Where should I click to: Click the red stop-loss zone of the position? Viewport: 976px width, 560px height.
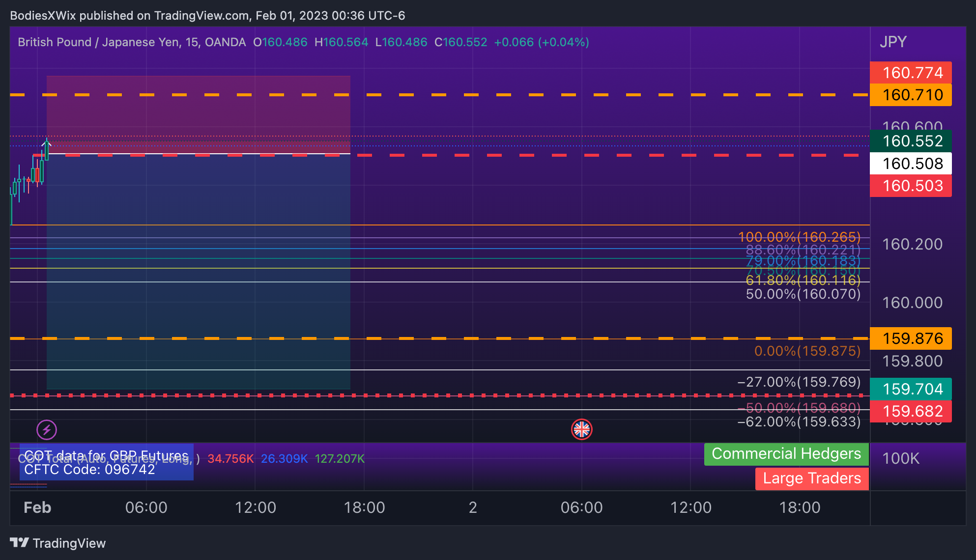(x=199, y=114)
